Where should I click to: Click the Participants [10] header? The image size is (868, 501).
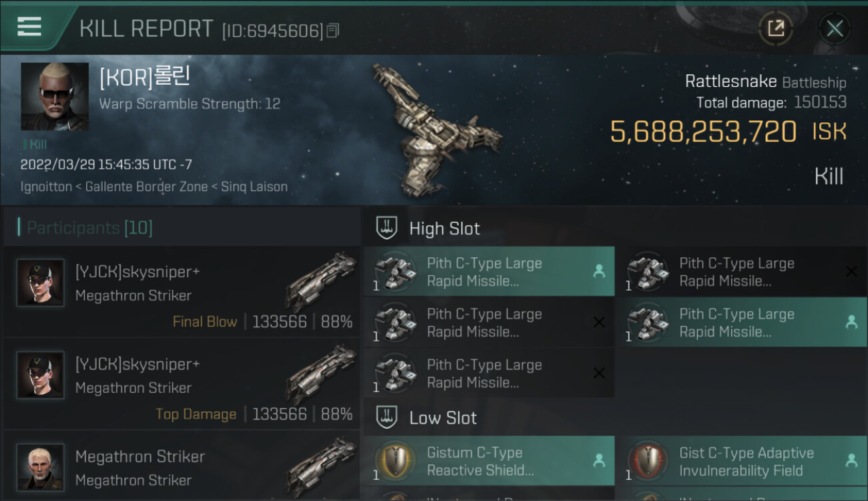[89, 228]
